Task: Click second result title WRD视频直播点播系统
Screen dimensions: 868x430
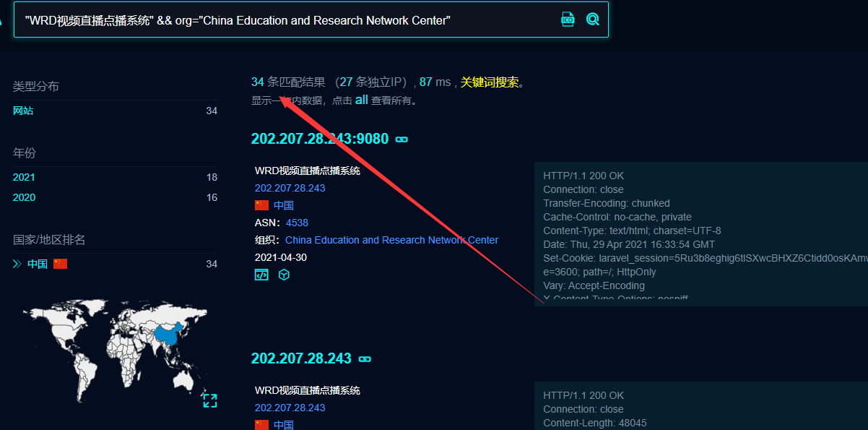Action: point(308,390)
